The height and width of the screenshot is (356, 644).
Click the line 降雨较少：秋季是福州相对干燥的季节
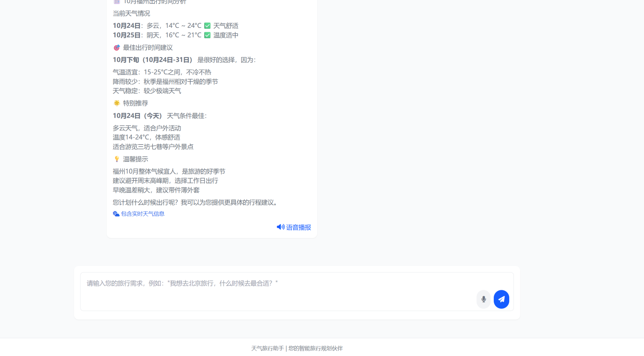tap(165, 82)
